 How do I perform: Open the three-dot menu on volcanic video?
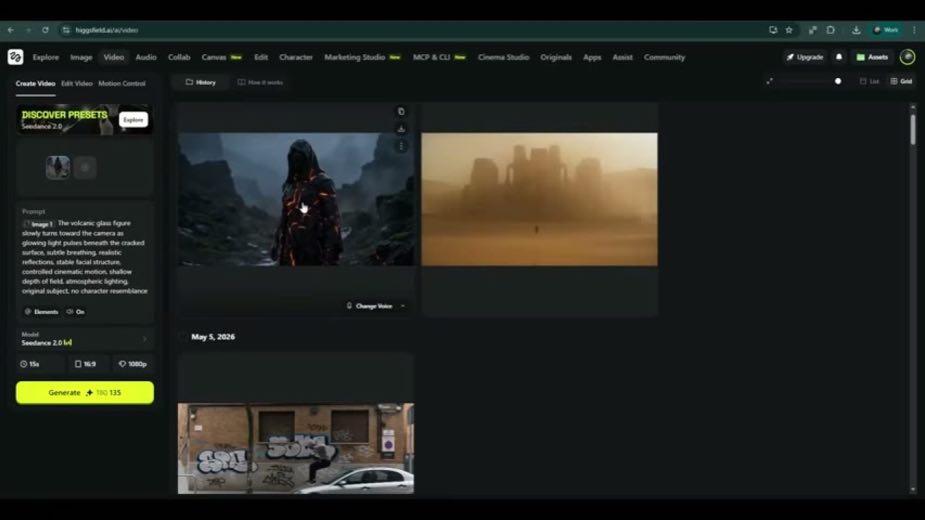(401, 146)
